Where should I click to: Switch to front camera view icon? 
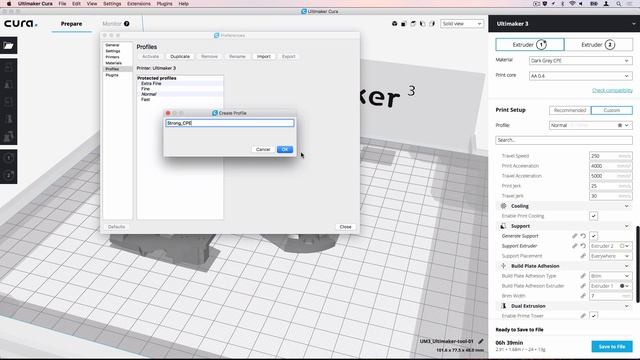tap(404, 24)
